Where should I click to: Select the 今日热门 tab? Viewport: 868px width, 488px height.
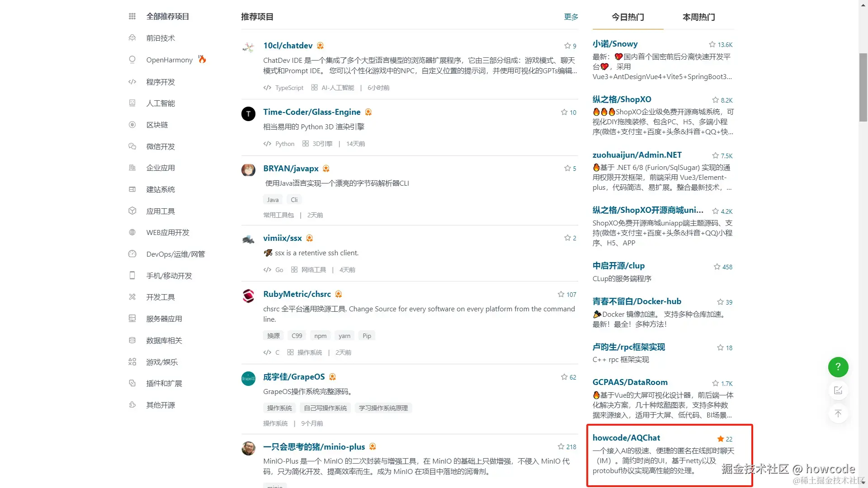pyautogui.click(x=628, y=17)
